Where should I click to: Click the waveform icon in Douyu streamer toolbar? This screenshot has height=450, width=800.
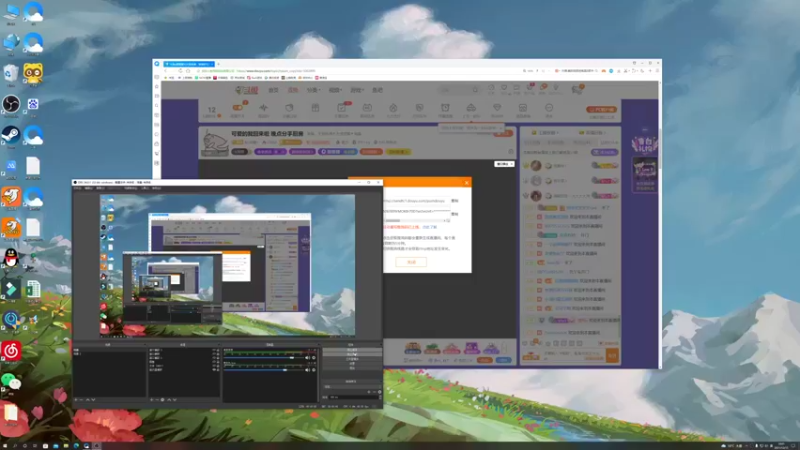pos(263,108)
